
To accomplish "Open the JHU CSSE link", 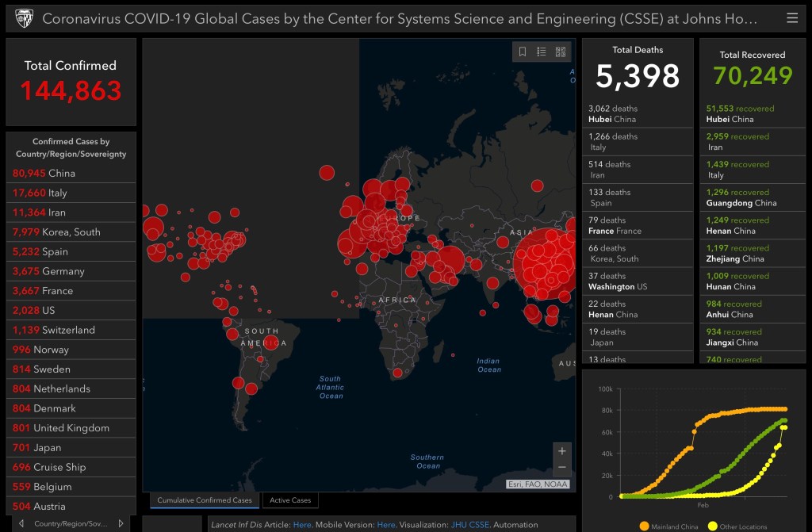I will [469, 524].
